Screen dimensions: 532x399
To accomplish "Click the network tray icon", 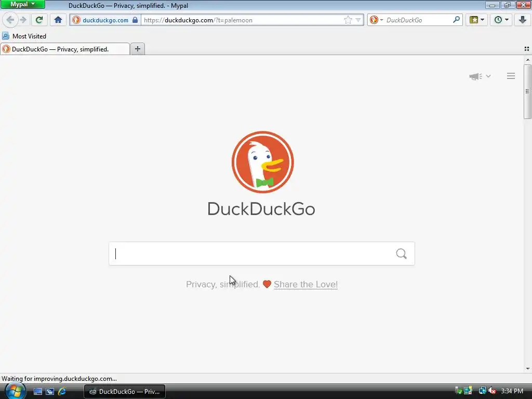I will pos(482,391).
